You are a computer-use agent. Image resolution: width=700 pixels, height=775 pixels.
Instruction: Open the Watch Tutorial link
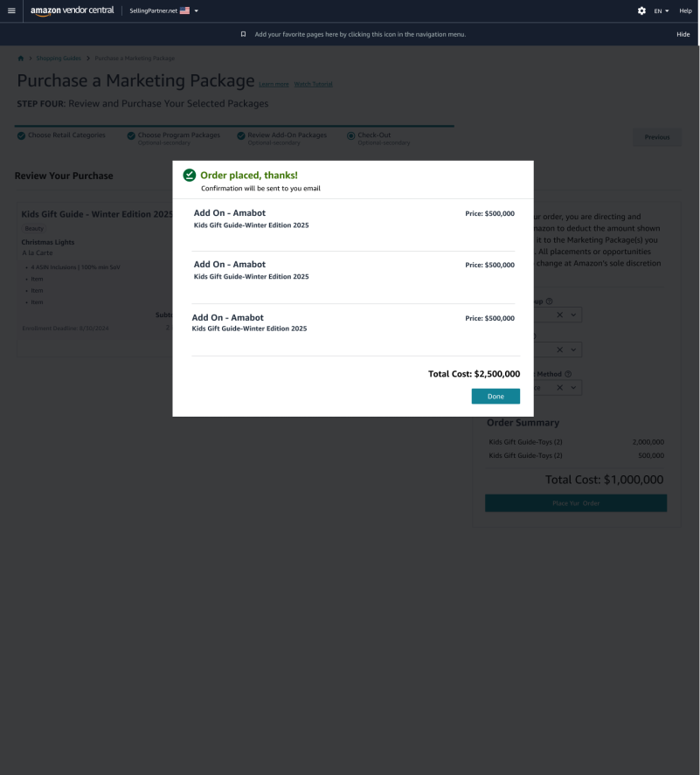pos(313,84)
